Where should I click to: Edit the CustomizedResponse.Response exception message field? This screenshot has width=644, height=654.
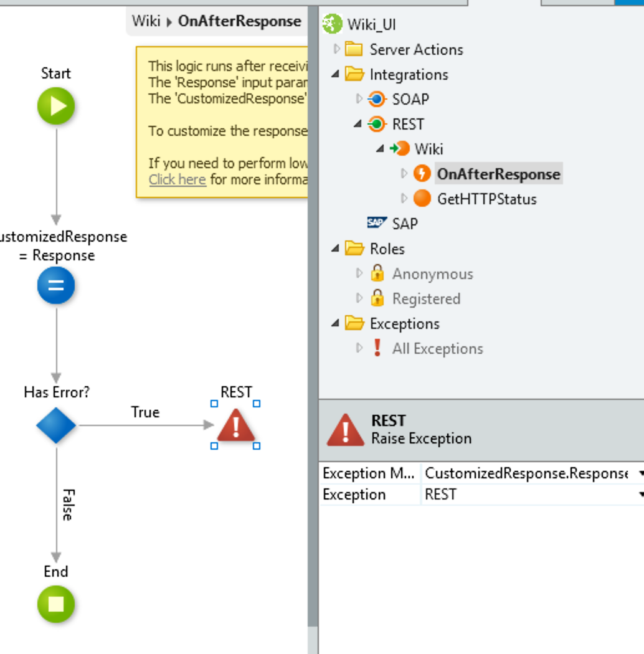(527, 473)
